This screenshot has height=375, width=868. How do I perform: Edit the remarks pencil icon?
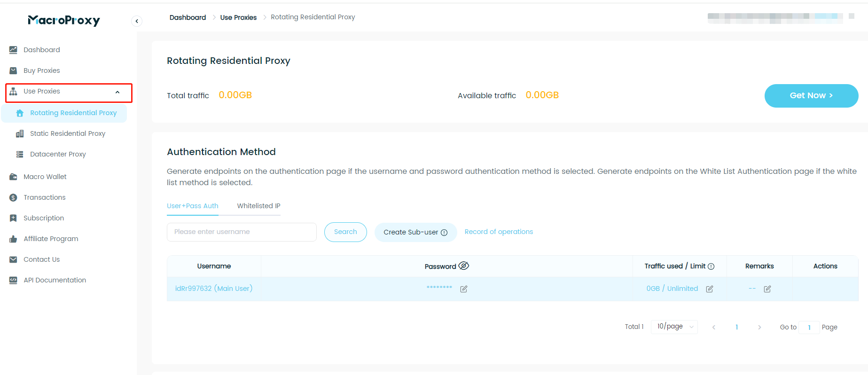767,289
